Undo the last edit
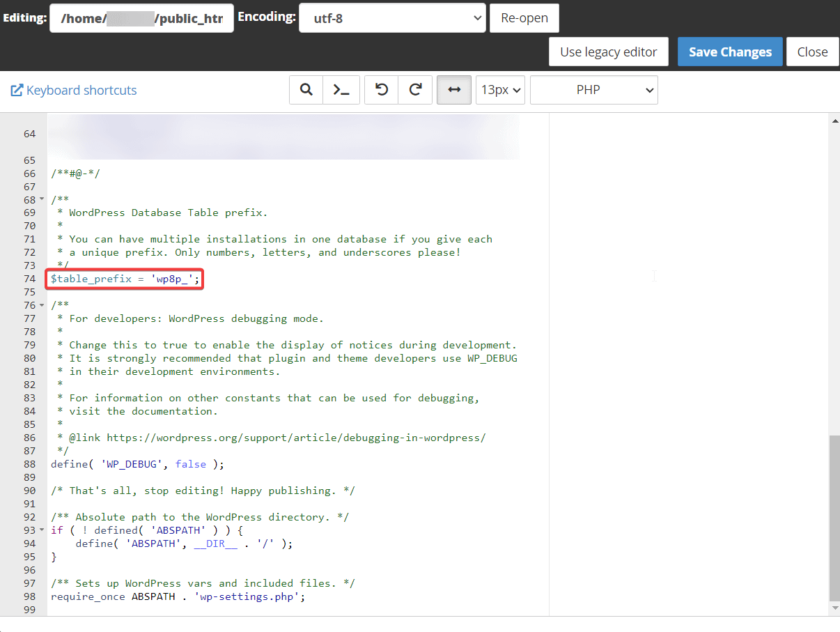Viewport: 840px width, 632px height. pyautogui.click(x=382, y=90)
